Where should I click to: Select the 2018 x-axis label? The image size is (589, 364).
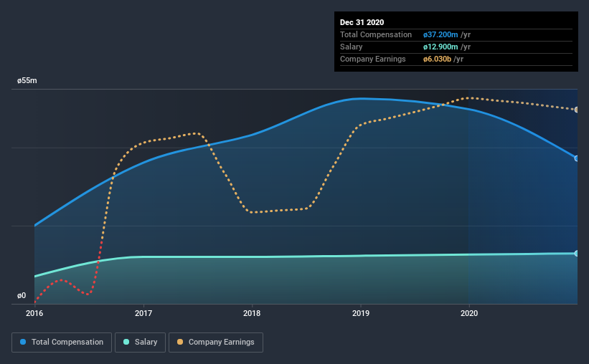click(252, 313)
